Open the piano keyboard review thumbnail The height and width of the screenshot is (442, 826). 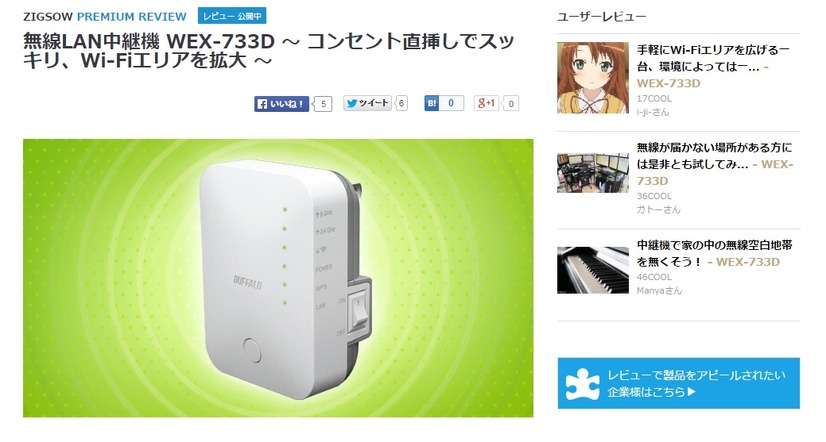[593, 270]
